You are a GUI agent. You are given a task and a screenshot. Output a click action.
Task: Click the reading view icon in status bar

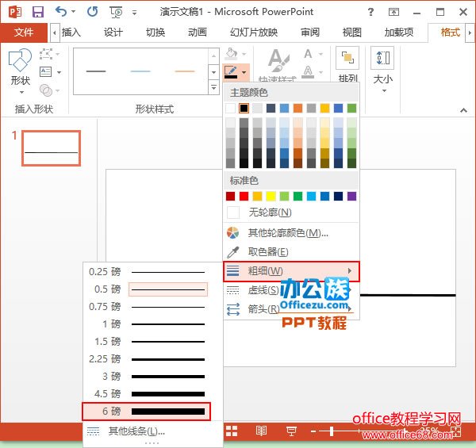tap(261, 431)
